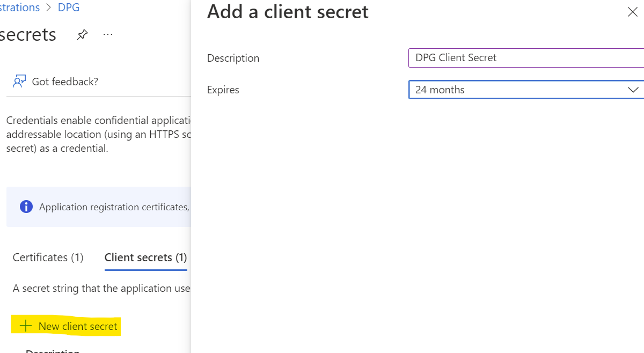Switch to the Certificates (1) tab
The image size is (644, 353).
click(x=48, y=258)
